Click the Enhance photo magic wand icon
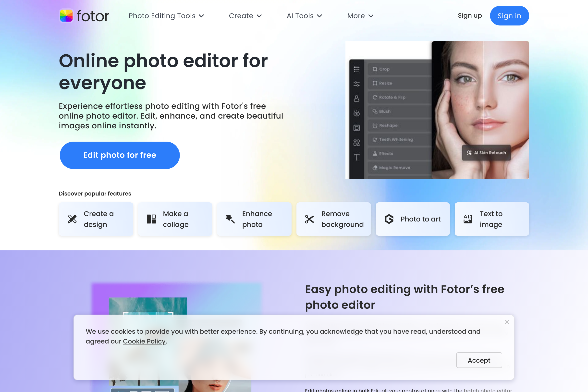 pos(230,219)
